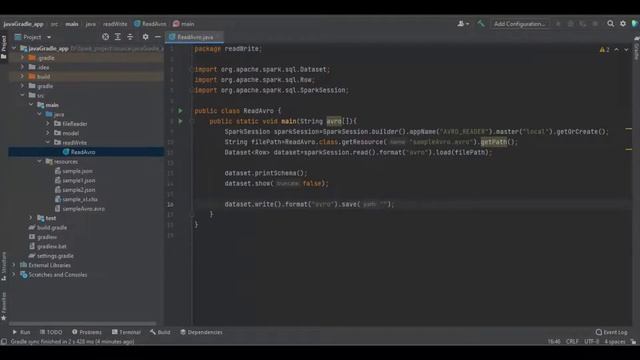640x360 pixels.
Task: Open the Dependencies tool window tab
Action: 201,332
